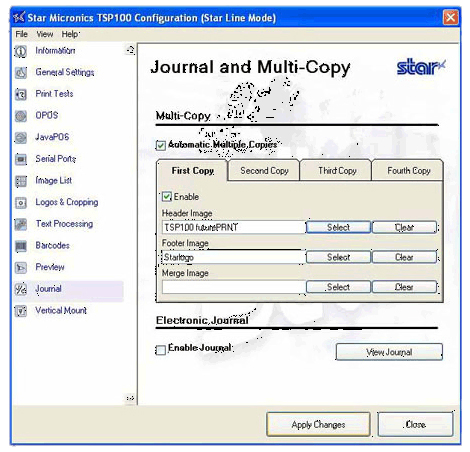Select the Print Tests icon
470x452 pixels.
(21, 95)
